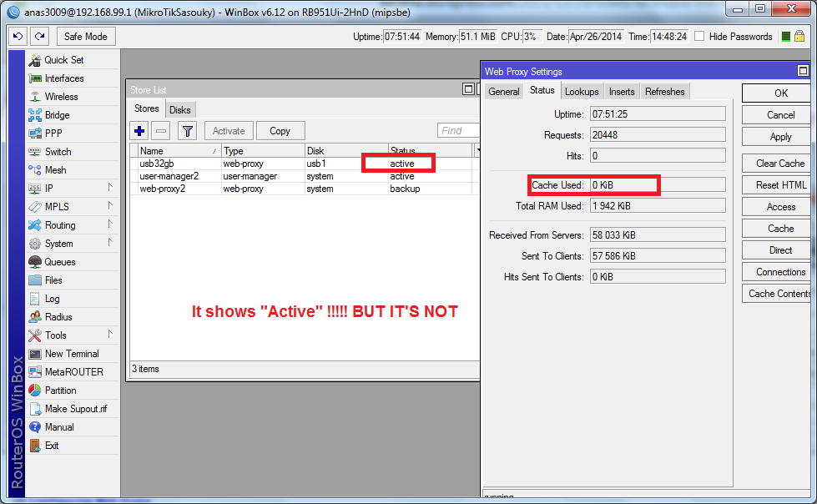This screenshot has width=817, height=504.
Task: Expand the IP submenu
Action: [110, 187]
